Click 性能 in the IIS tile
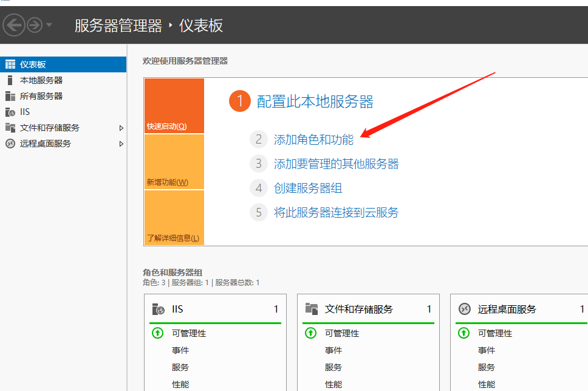Screen dimensions: 588x391 point(180,384)
